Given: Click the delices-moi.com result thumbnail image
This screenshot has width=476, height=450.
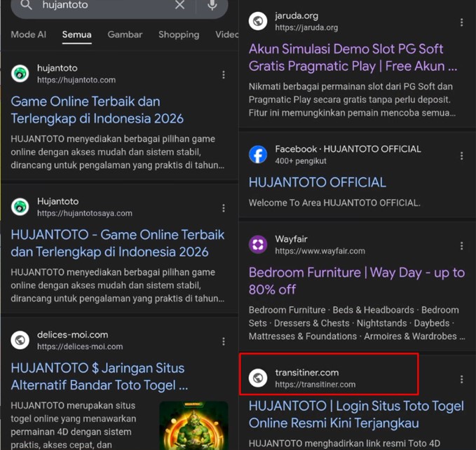Looking at the screenshot, I should tap(193, 425).
